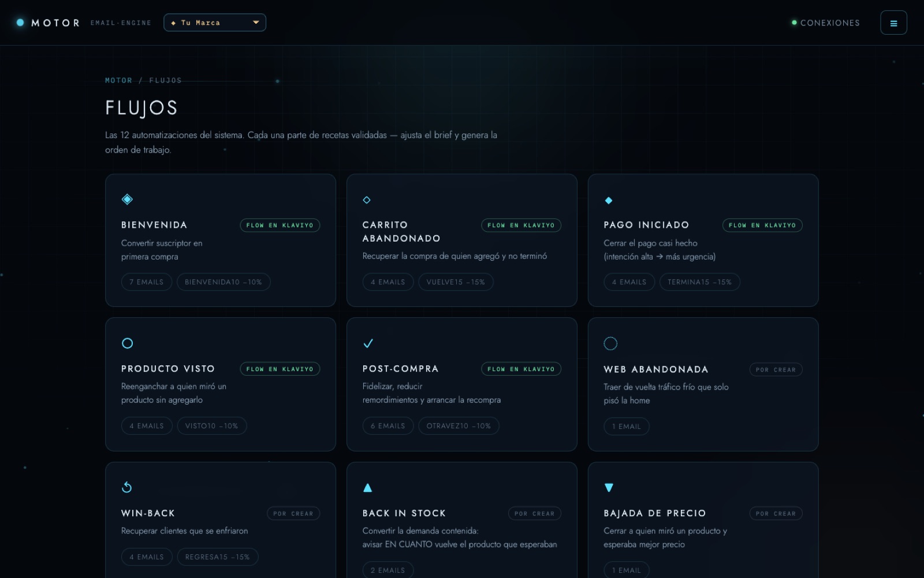Click the 7 EMAILS chip on Bienvenida

click(147, 282)
